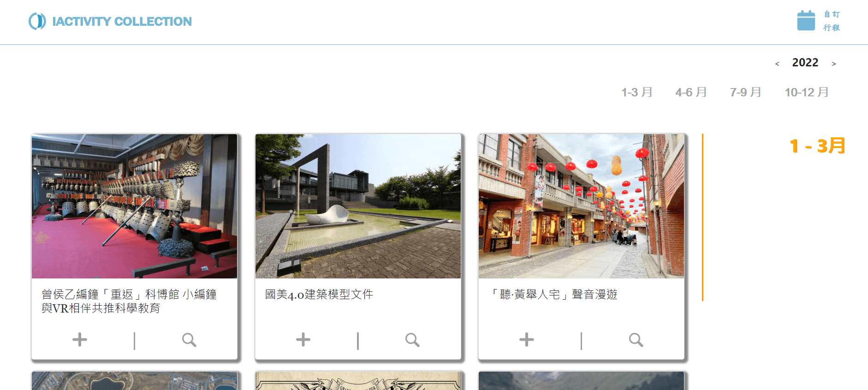Show the 7-9 月 activities
The width and height of the screenshot is (868, 390).
745,92
